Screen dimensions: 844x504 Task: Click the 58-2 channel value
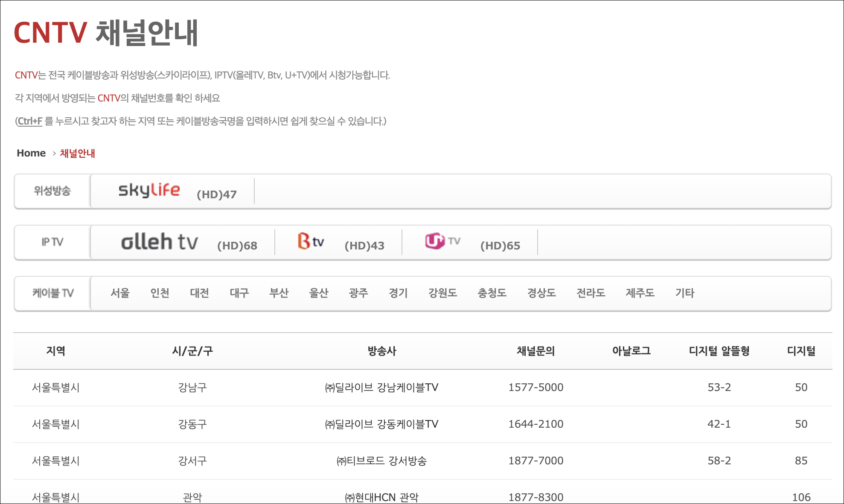pos(719,461)
